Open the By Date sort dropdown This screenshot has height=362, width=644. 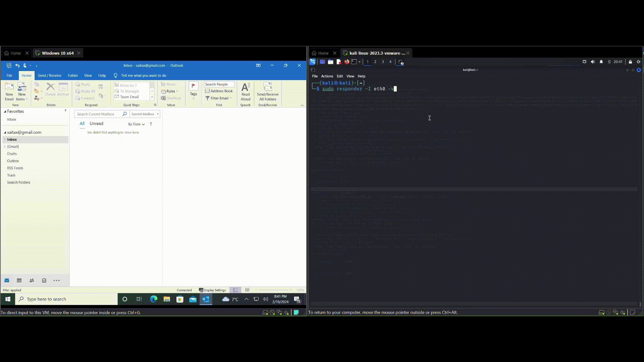tap(136, 124)
